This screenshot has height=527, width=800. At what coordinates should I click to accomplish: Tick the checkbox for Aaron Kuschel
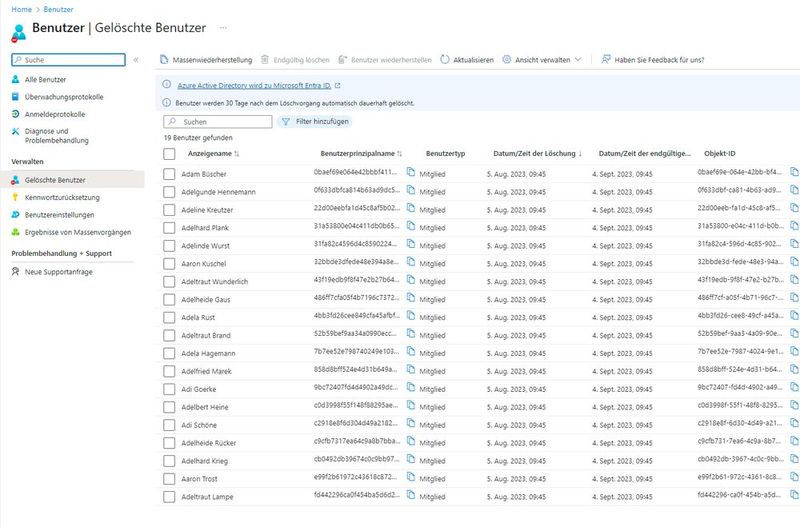point(169,264)
